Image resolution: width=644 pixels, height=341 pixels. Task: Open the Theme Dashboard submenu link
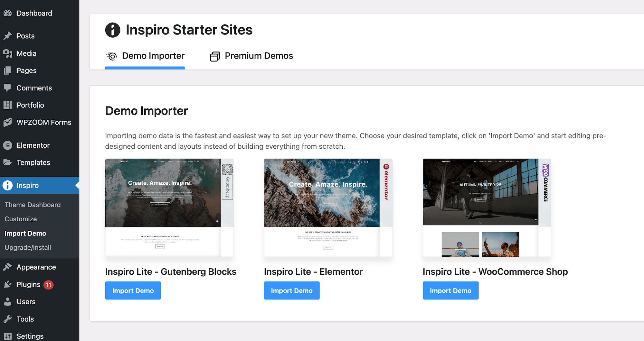point(33,205)
